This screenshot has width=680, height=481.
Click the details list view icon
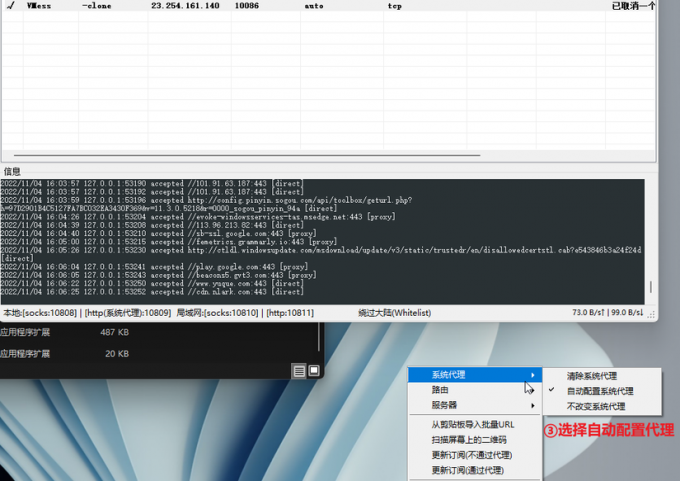(x=299, y=370)
